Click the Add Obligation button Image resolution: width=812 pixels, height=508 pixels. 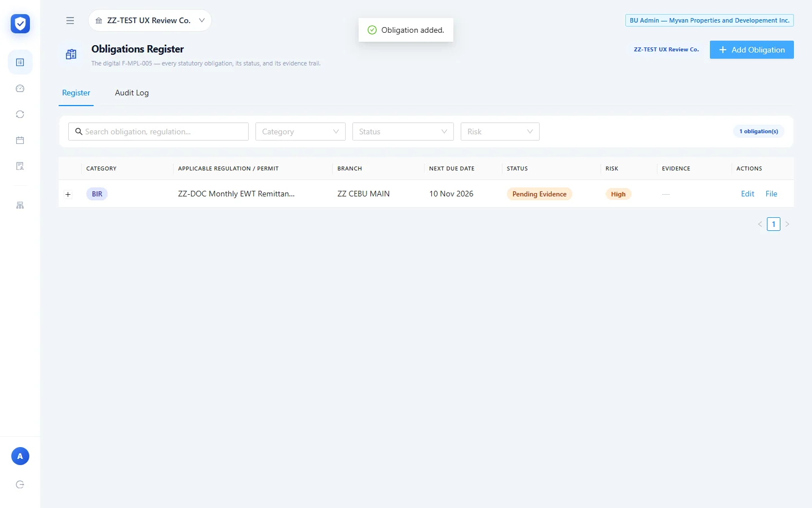click(x=752, y=50)
